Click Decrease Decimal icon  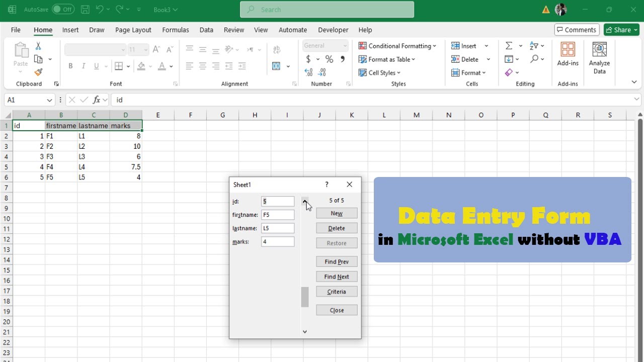coord(323,72)
